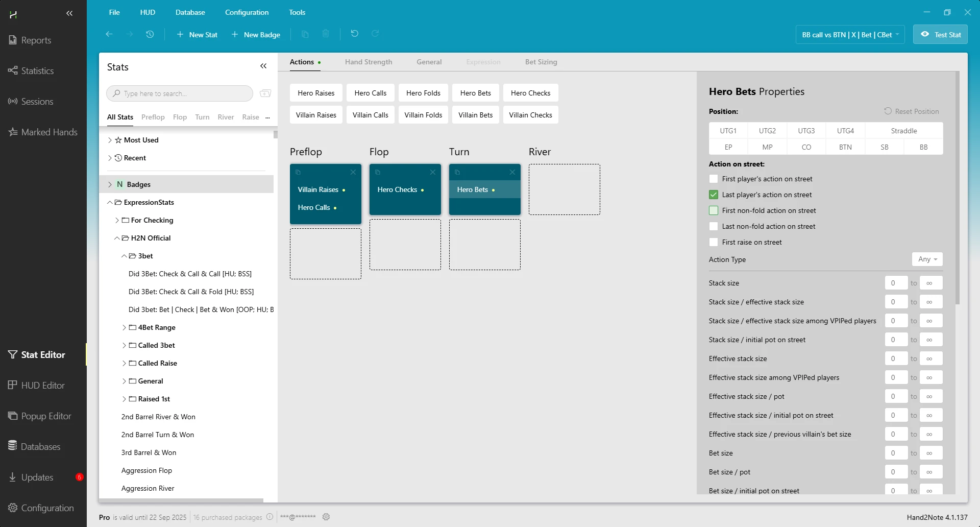Click the history clock icon in toolbar
This screenshot has width=980, height=527.
(x=150, y=34)
